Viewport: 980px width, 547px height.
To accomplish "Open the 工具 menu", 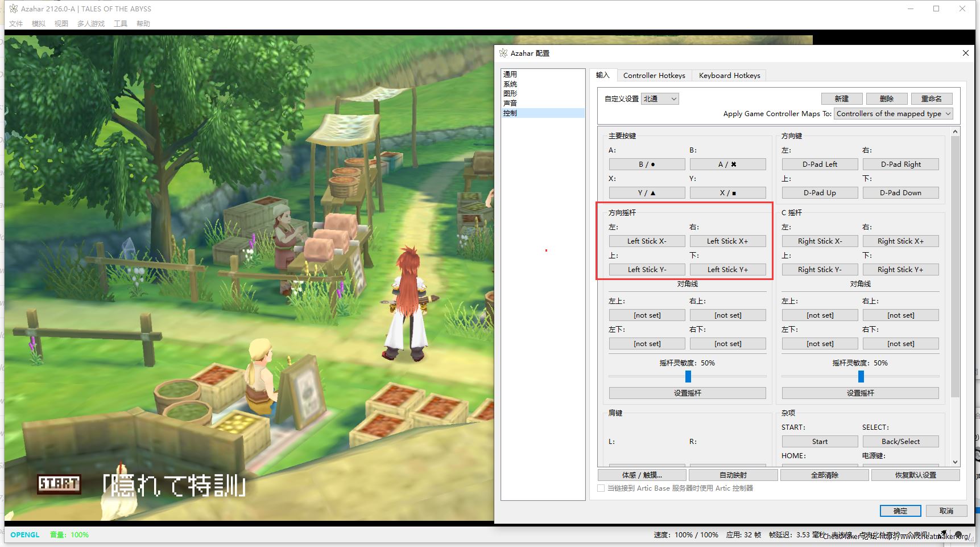I will point(121,23).
